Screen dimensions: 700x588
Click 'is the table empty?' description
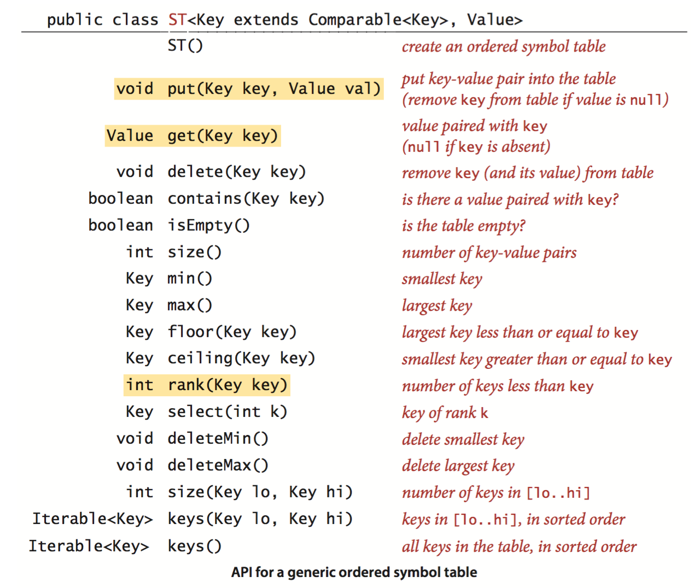click(463, 226)
